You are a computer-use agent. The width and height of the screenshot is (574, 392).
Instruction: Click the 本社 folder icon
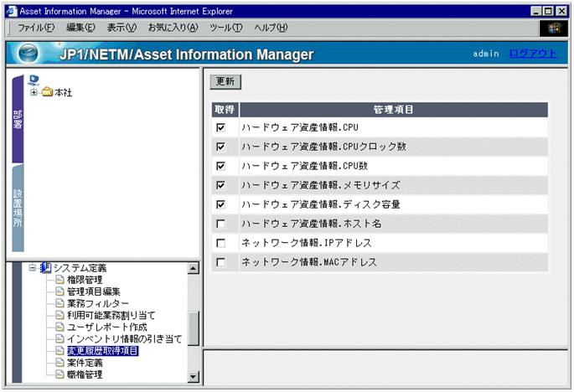click(x=47, y=92)
